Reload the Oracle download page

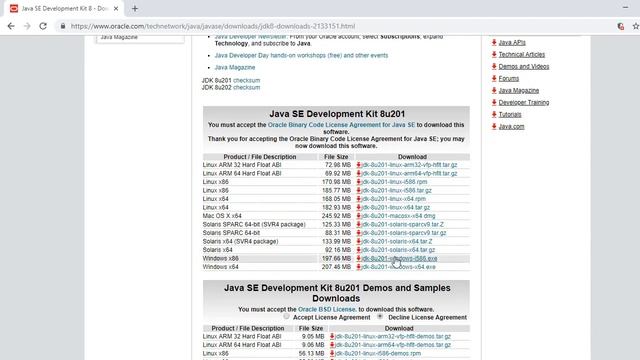(43, 26)
